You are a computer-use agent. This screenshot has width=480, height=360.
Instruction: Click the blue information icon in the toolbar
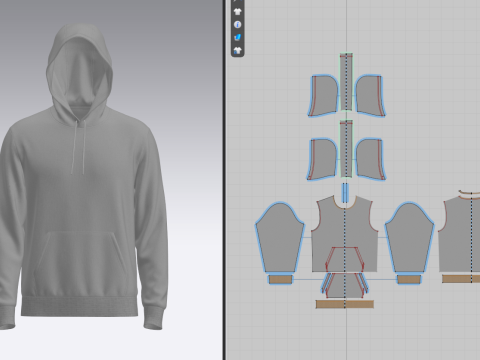[x=237, y=25]
